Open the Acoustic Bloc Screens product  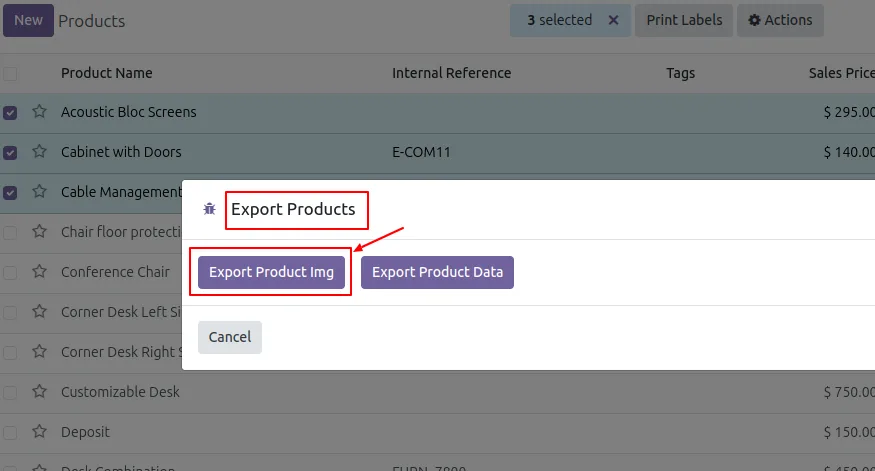(x=129, y=112)
